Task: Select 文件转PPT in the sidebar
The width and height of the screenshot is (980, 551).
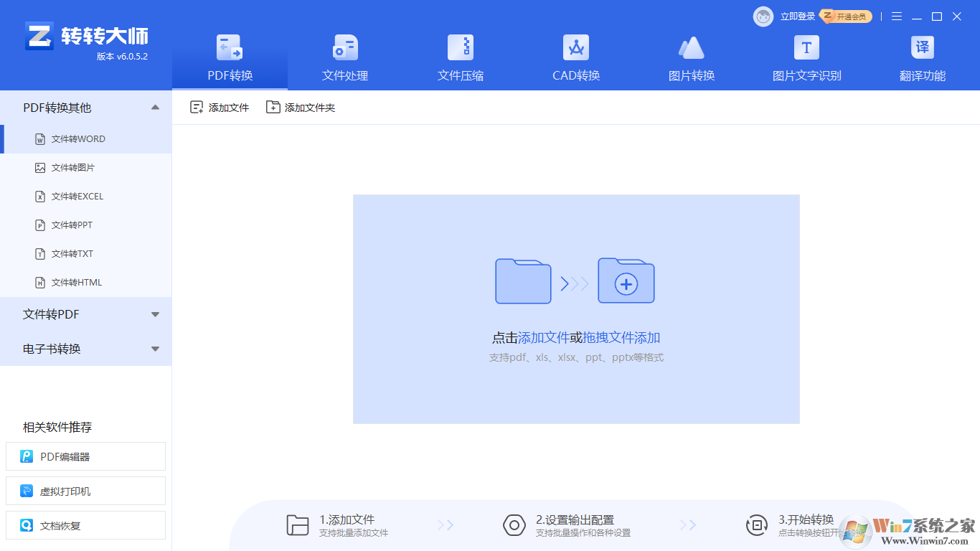Action: (86, 225)
